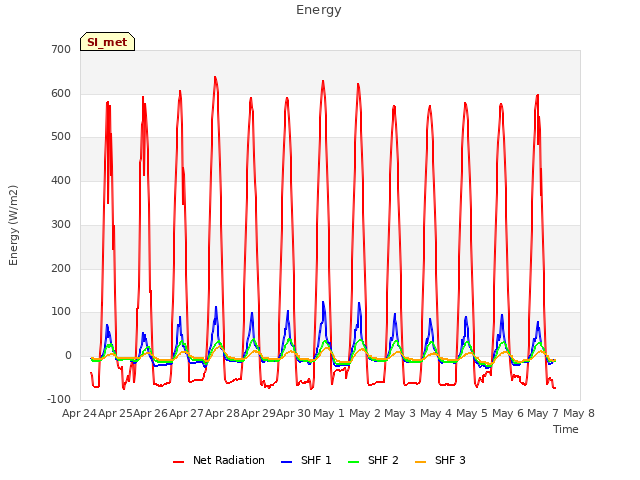This screenshot has width=640, height=480.
Task: Click the May 5 x-axis date label
Action: 472,413
